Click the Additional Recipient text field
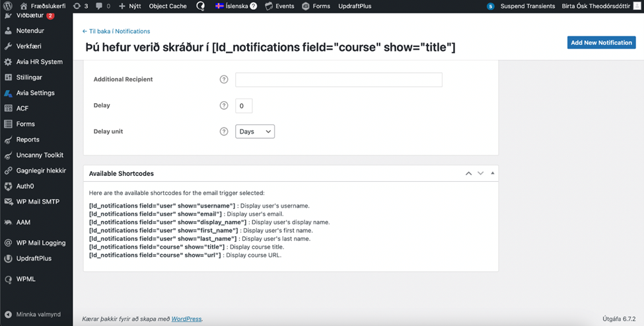Screen dimensions: 644x326 click(x=338, y=79)
